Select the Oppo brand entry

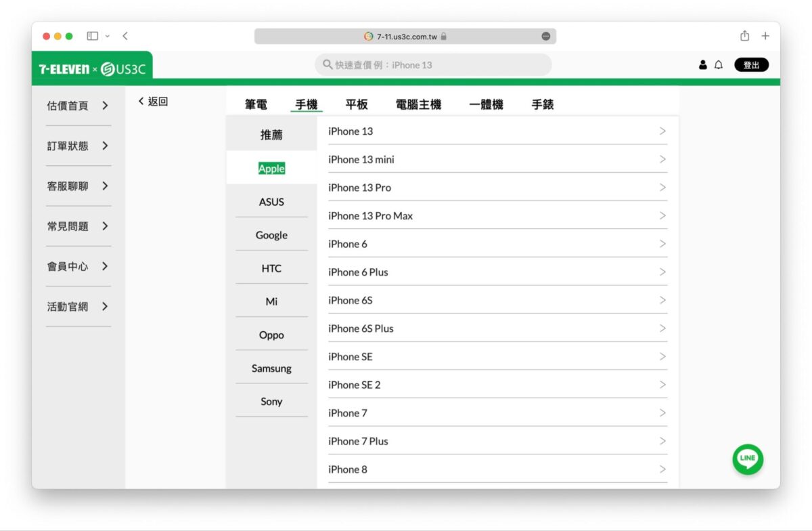tap(271, 335)
